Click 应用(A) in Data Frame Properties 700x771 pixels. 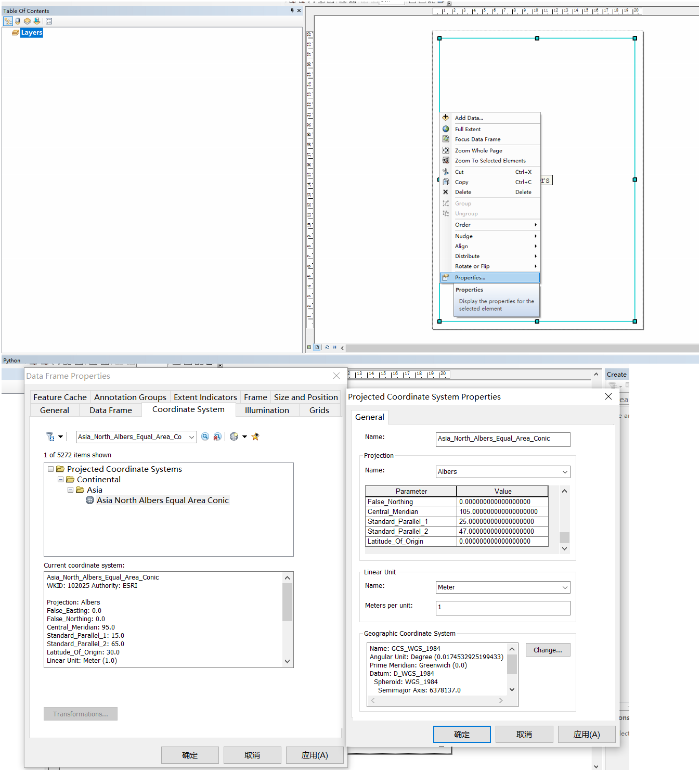coord(315,755)
